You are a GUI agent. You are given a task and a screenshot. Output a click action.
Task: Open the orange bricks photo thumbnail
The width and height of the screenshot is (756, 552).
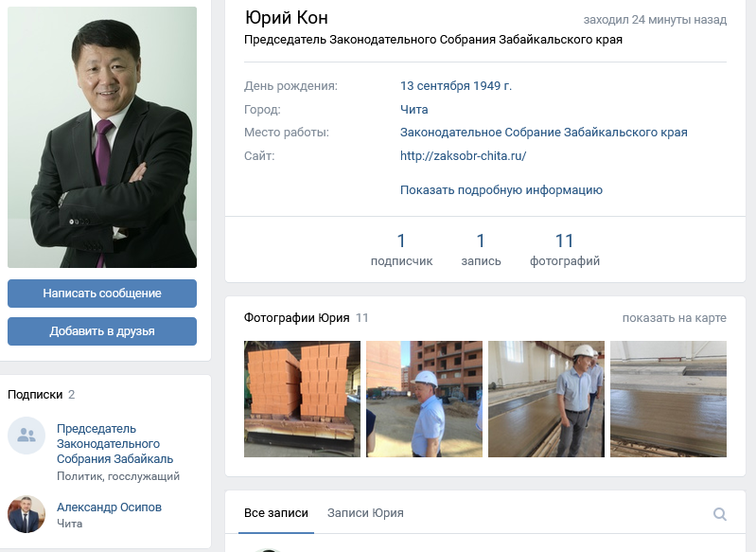[x=302, y=399]
